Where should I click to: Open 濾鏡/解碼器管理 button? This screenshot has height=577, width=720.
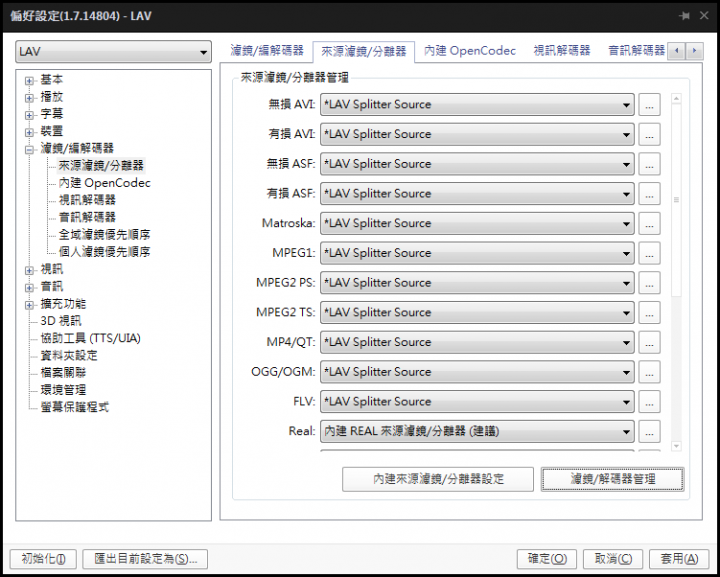pos(613,479)
